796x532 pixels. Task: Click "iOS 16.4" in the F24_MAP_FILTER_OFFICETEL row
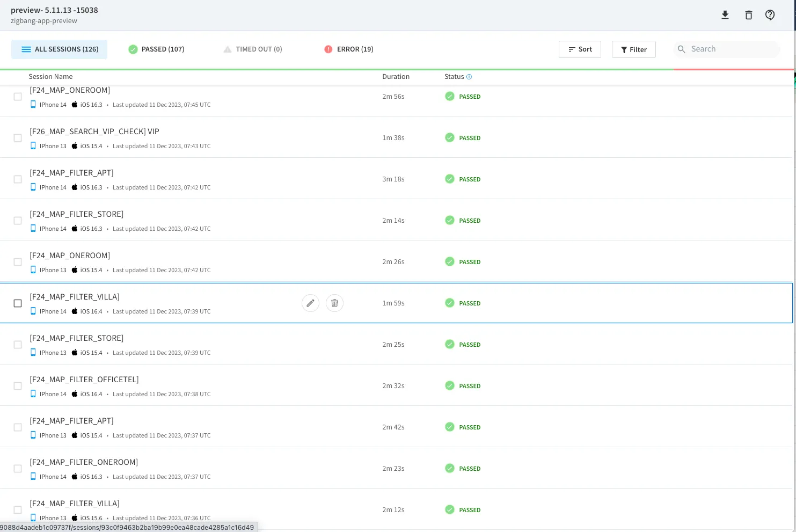click(x=91, y=394)
